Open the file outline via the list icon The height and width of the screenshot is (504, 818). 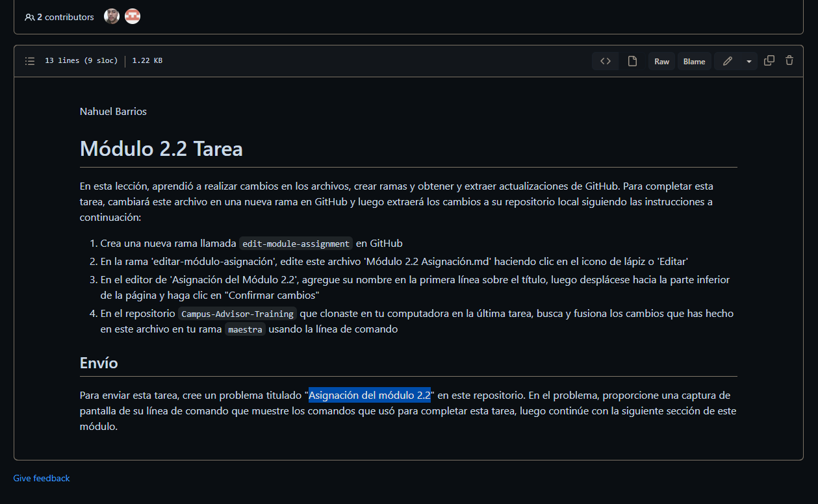(30, 60)
